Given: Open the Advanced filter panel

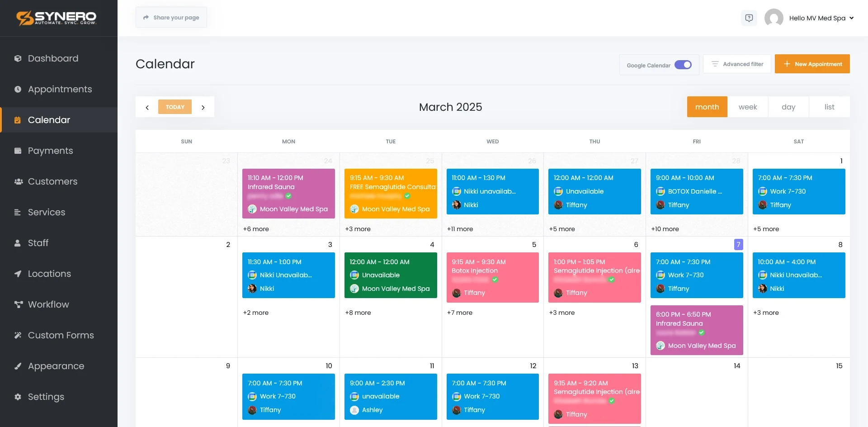Looking at the screenshot, I should pyautogui.click(x=737, y=64).
